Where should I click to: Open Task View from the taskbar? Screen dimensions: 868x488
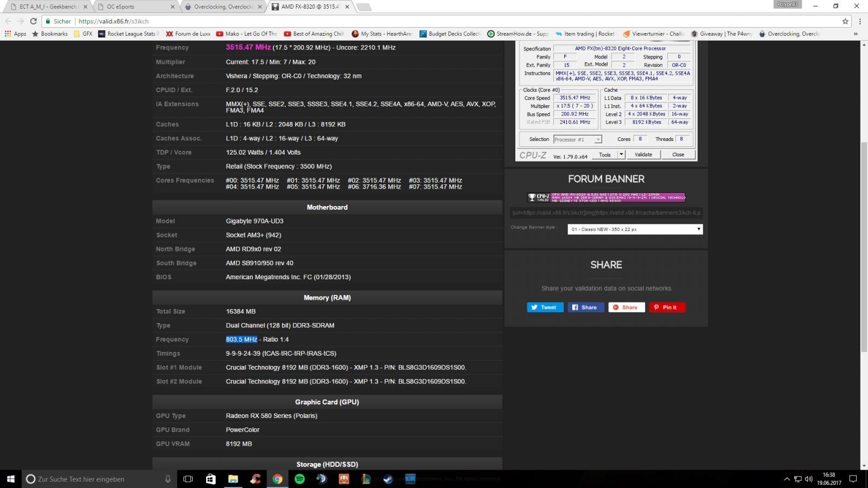click(188, 479)
